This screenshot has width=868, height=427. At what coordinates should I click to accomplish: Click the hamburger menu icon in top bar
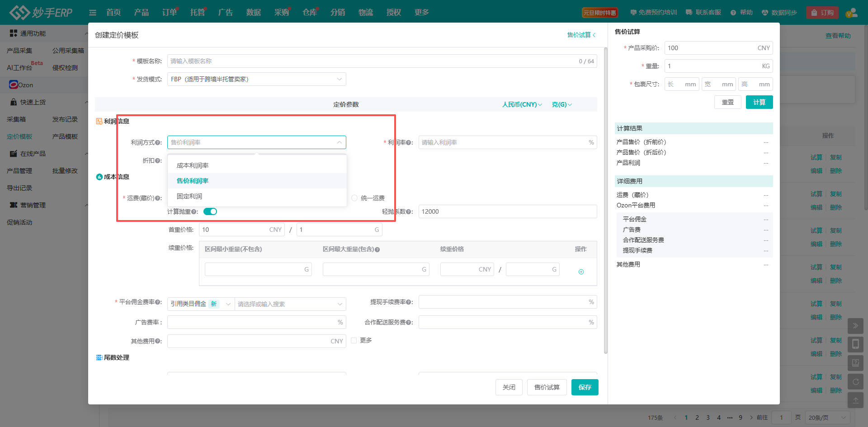click(93, 13)
